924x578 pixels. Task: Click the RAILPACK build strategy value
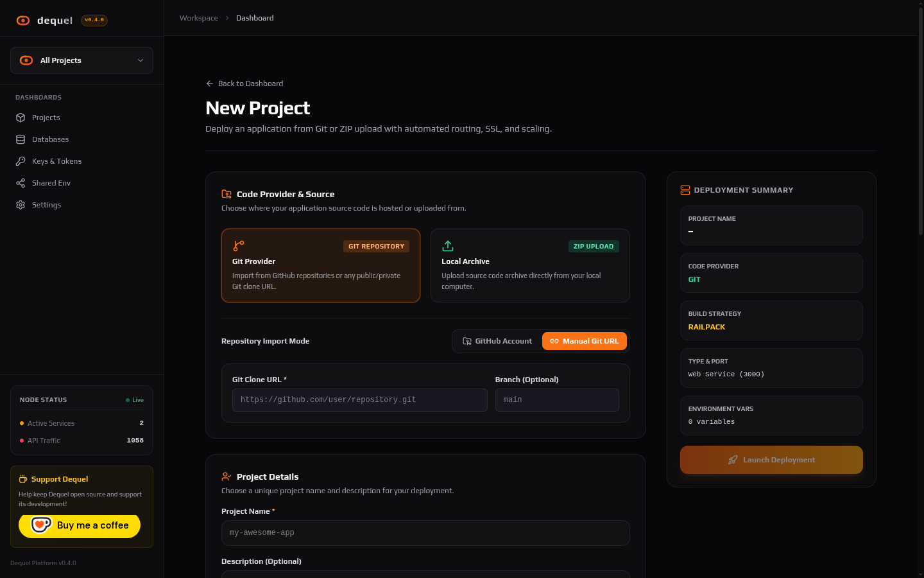(707, 327)
